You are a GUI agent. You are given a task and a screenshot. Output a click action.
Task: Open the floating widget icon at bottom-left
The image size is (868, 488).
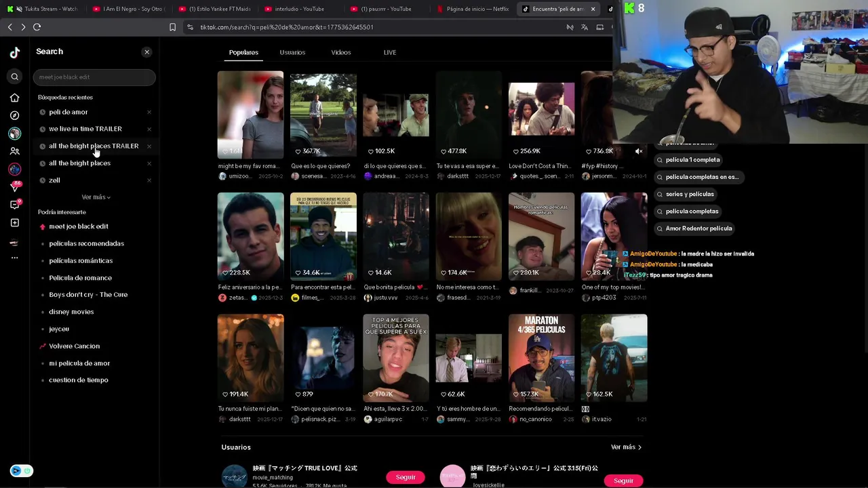click(x=21, y=470)
